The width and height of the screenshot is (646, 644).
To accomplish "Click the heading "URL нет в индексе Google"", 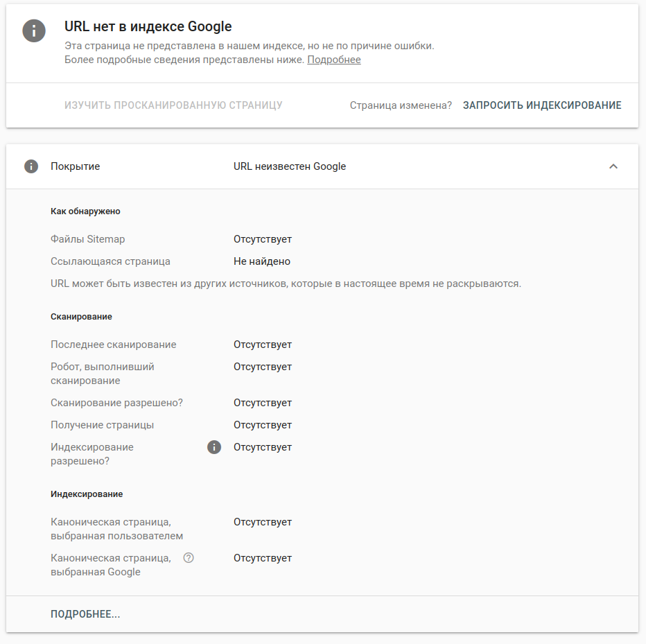I will [148, 26].
